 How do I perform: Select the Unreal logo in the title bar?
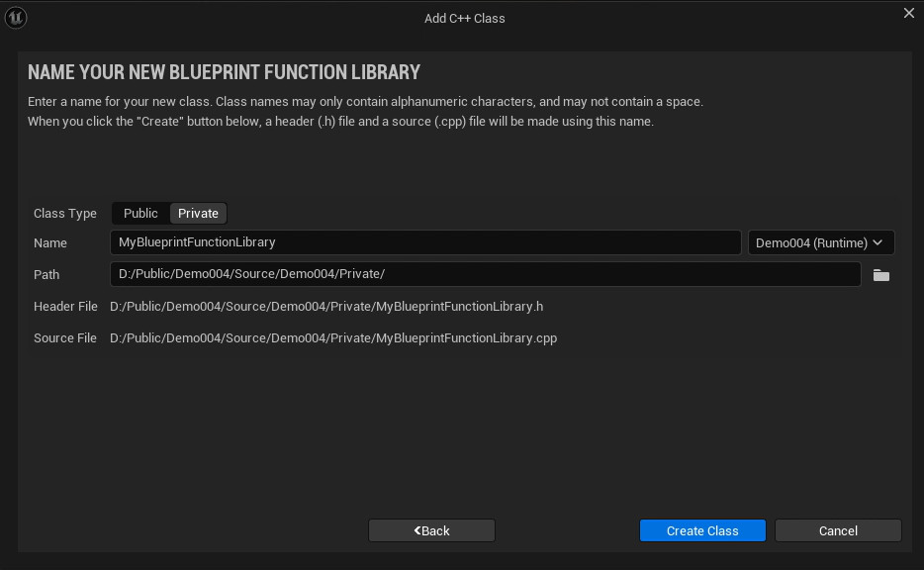(15, 18)
